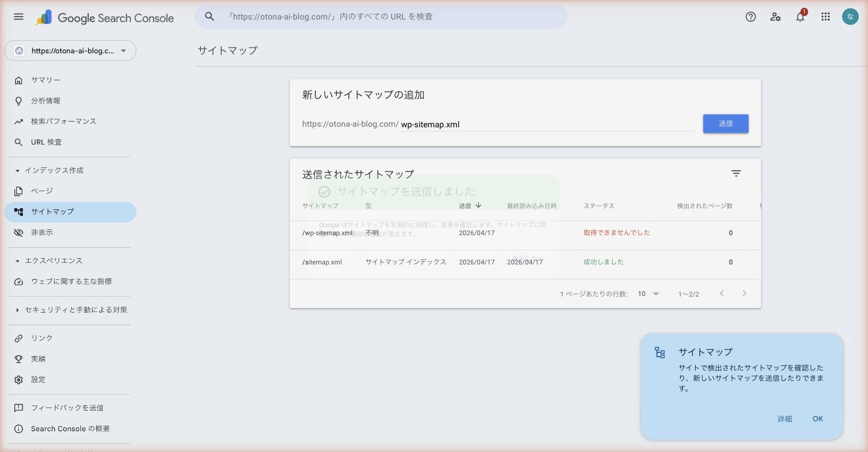
Task: Click the 送信 submit button
Action: pyautogui.click(x=726, y=124)
